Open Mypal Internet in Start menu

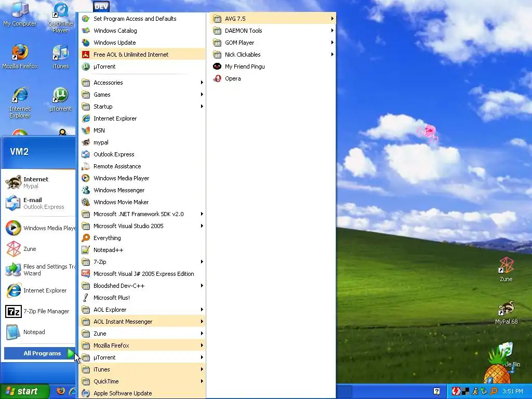click(x=38, y=182)
